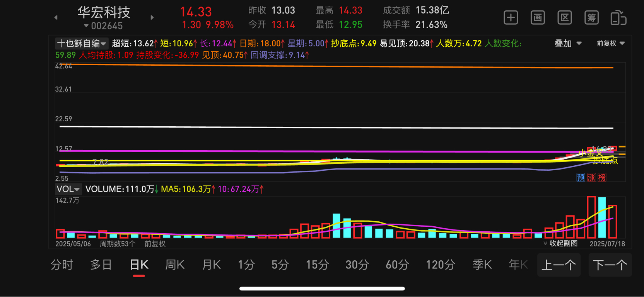Go to next stock with right arrow

point(152,17)
